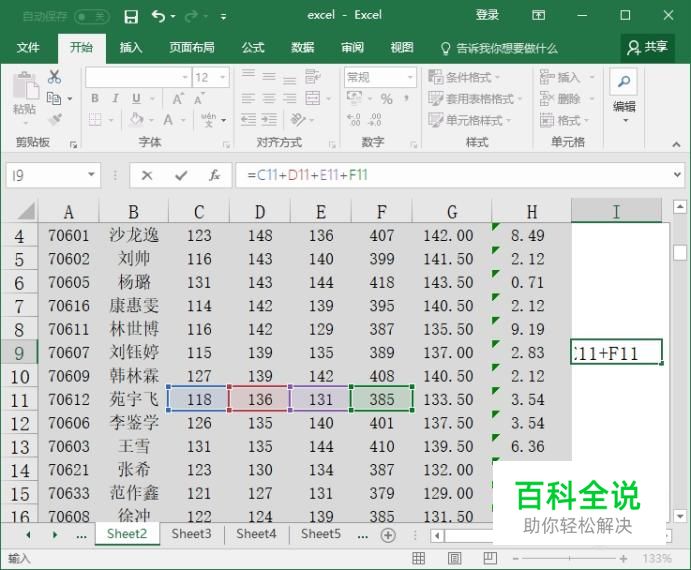Image resolution: width=691 pixels, height=570 pixels.
Task: Click the Font Color A icon
Action: [x=168, y=119]
